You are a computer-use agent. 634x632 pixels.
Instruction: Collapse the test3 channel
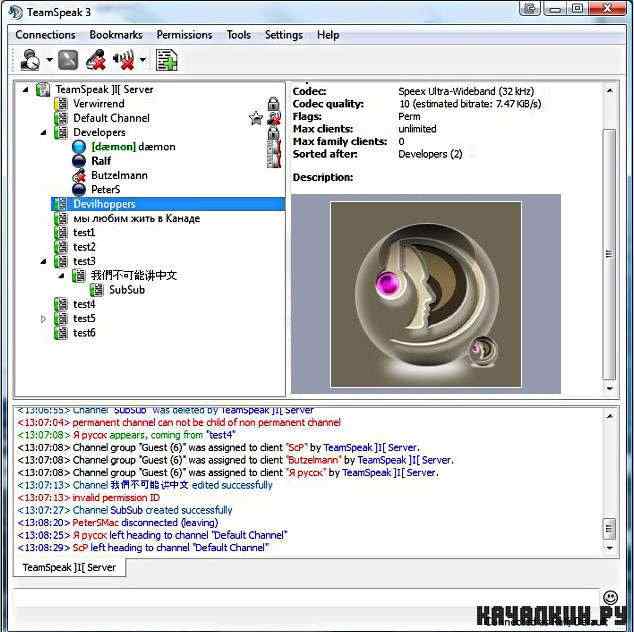(x=43, y=262)
